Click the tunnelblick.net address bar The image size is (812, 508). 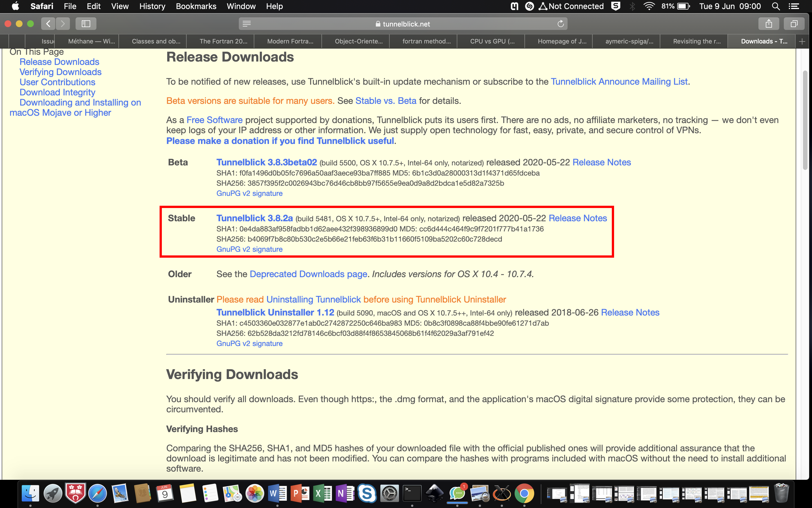tap(403, 23)
